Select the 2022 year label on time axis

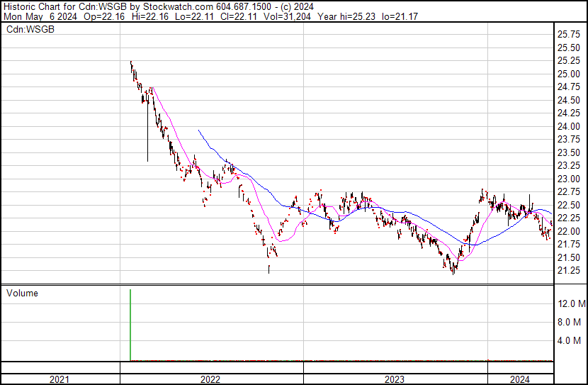(x=210, y=379)
